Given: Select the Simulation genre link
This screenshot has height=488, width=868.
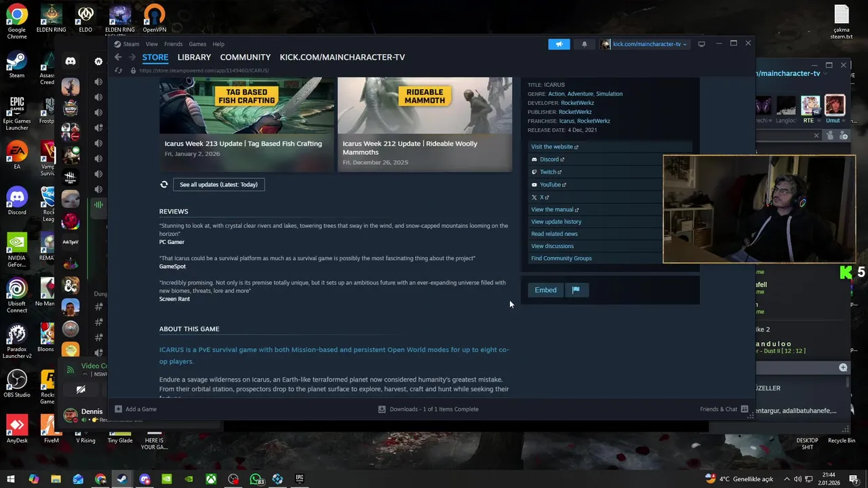Looking at the screenshot, I should tap(609, 94).
